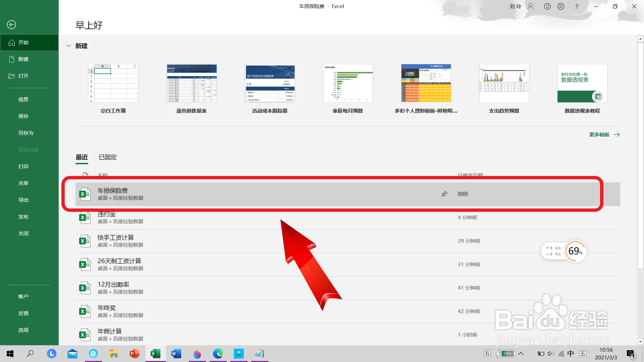Send a smile feedback via happy face icon
Viewport: 644px width, 362px height.
547,6
